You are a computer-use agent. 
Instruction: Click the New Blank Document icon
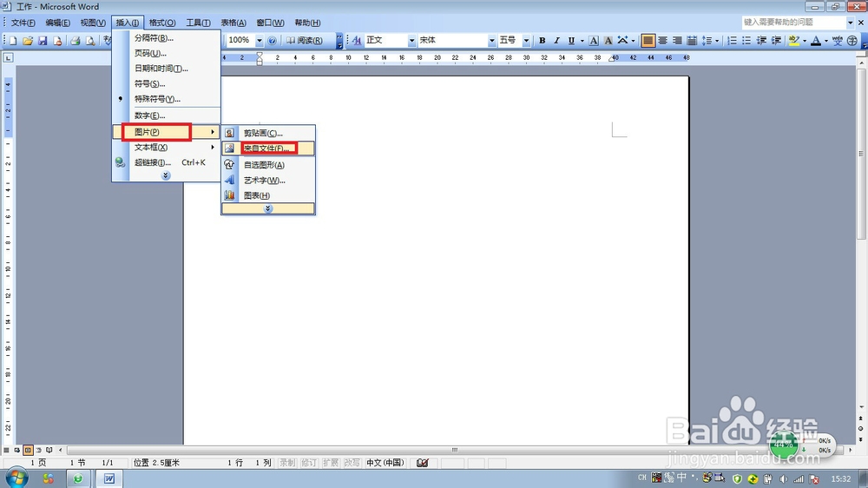tap(13, 41)
